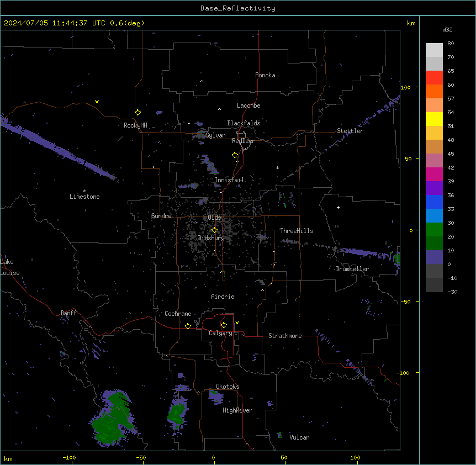Click the Limestone label
The width and height of the screenshot is (476, 465).
[84, 197]
